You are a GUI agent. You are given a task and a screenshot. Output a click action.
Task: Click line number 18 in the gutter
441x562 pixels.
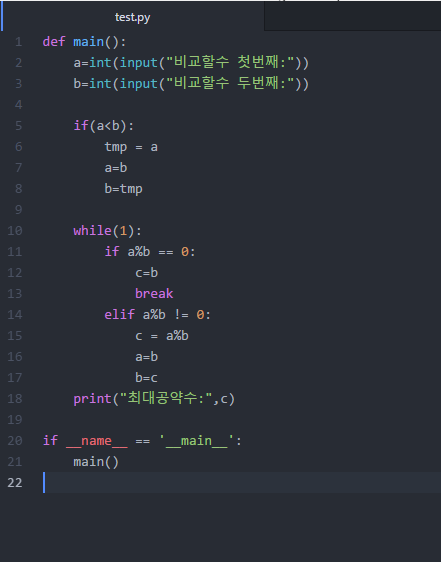point(15,399)
